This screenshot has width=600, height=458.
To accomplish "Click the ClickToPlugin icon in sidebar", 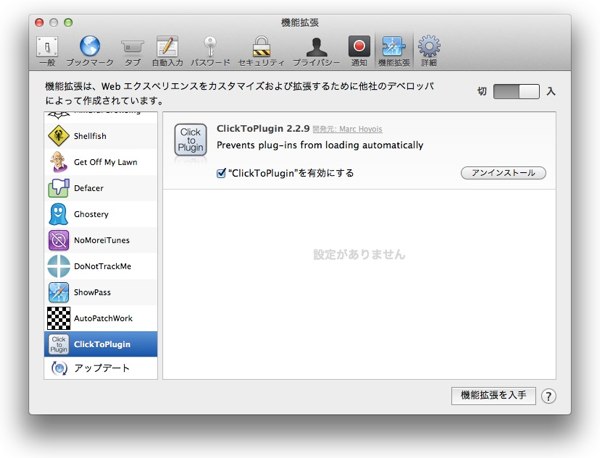I will tap(59, 344).
